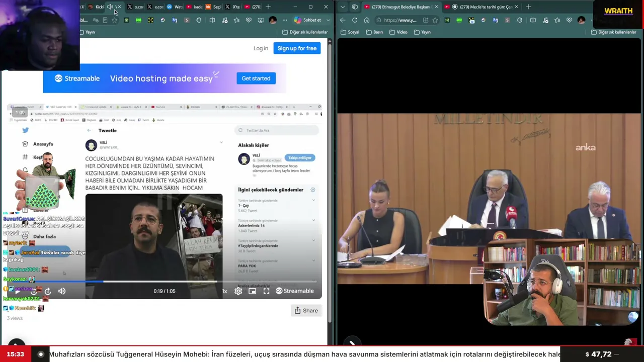
Task: Favorite the YouTube page with the star
Action: pyautogui.click(x=435, y=20)
